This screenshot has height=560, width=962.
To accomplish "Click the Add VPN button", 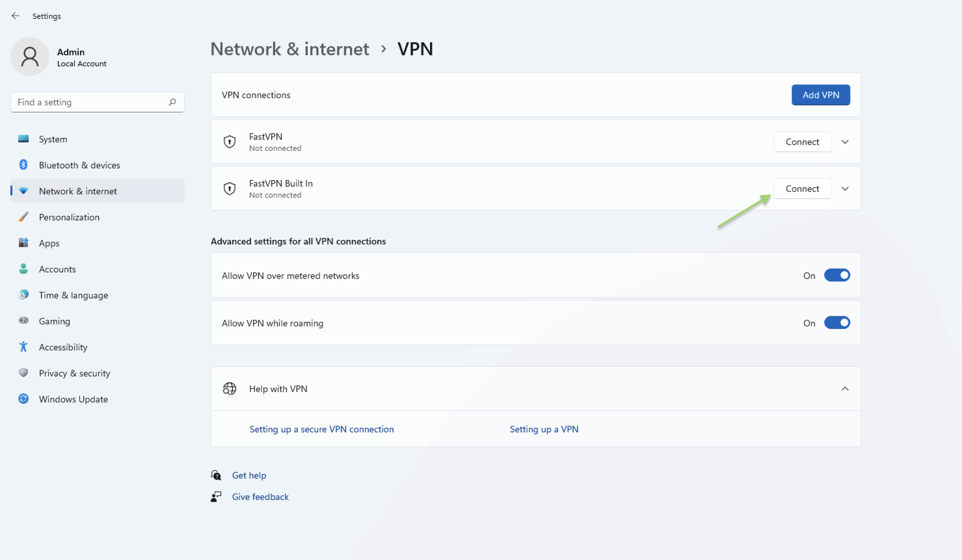I will click(821, 95).
